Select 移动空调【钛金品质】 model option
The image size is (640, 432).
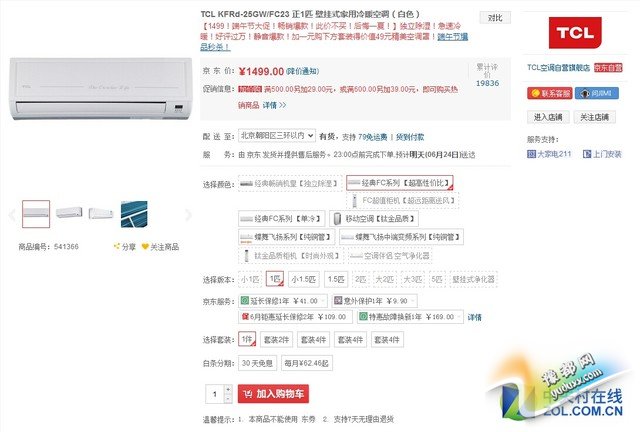coord(373,219)
